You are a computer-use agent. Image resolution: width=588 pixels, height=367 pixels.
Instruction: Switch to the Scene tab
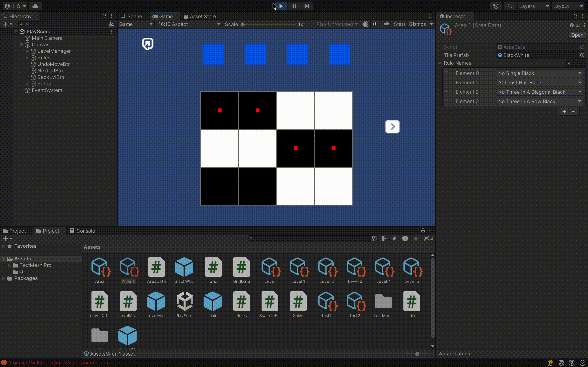coord(132,16)
